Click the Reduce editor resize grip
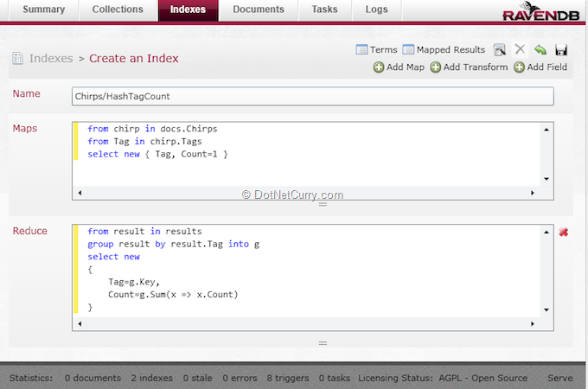 click(323, 343)
